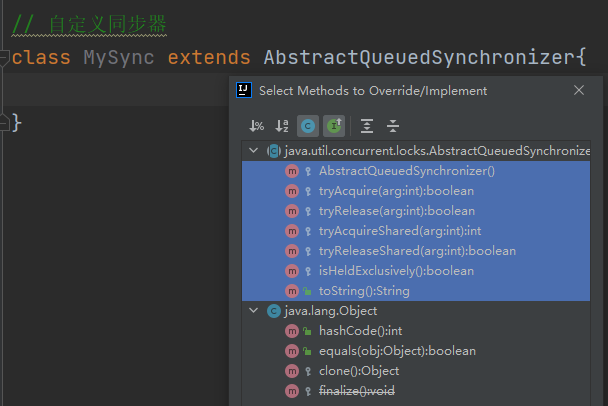Collapse all tree nodes
The image size is (608, 406).
393,126
